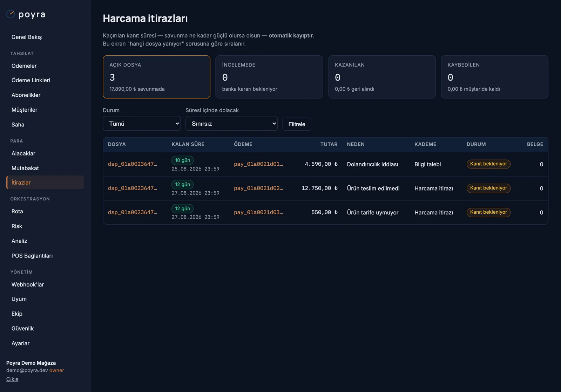Click the 10 gün remaining badge
The image size is (561, 392).
182,160
